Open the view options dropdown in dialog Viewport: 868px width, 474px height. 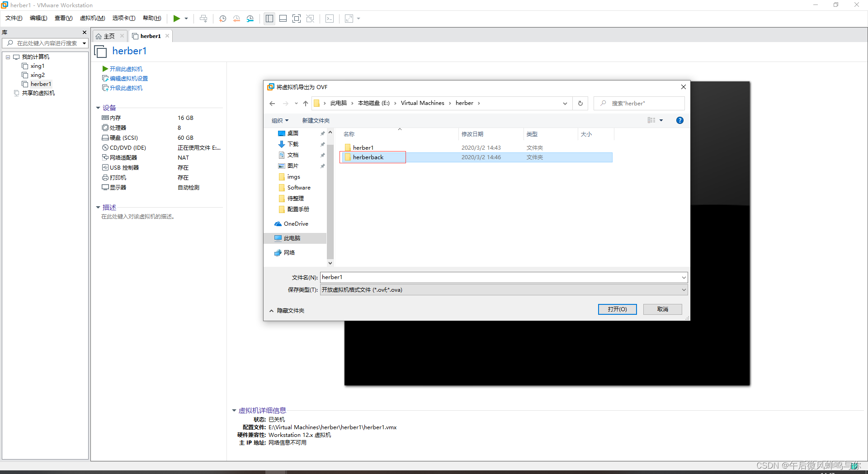pos(661,120)
